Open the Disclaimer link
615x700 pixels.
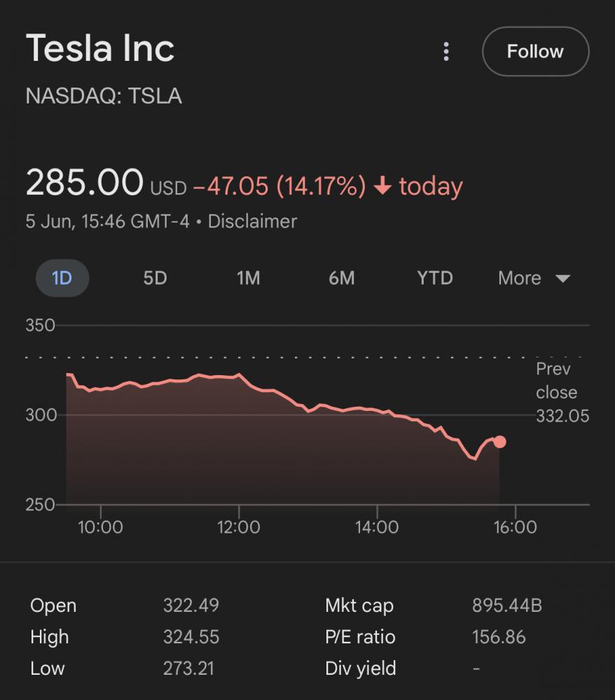coord(252,222)
